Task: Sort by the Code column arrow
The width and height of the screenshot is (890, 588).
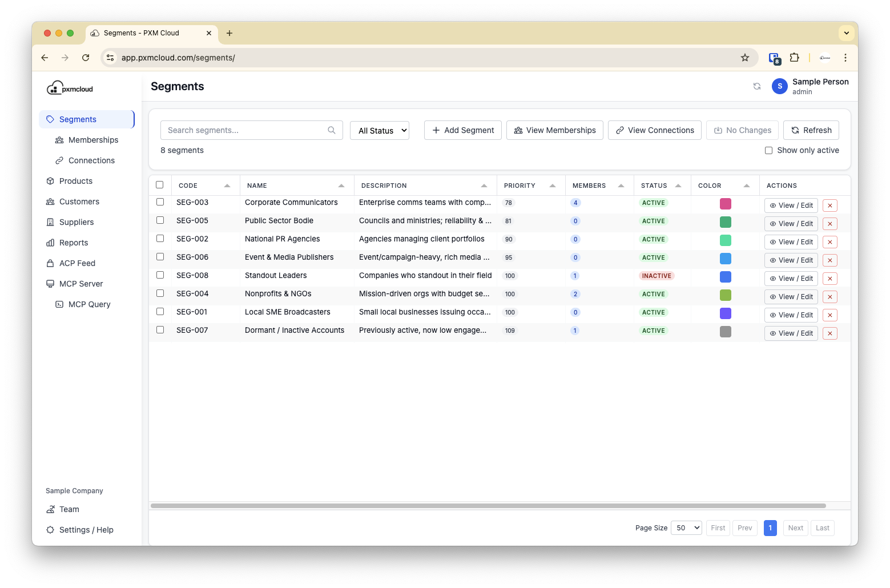Action: [x=227, y=186]
